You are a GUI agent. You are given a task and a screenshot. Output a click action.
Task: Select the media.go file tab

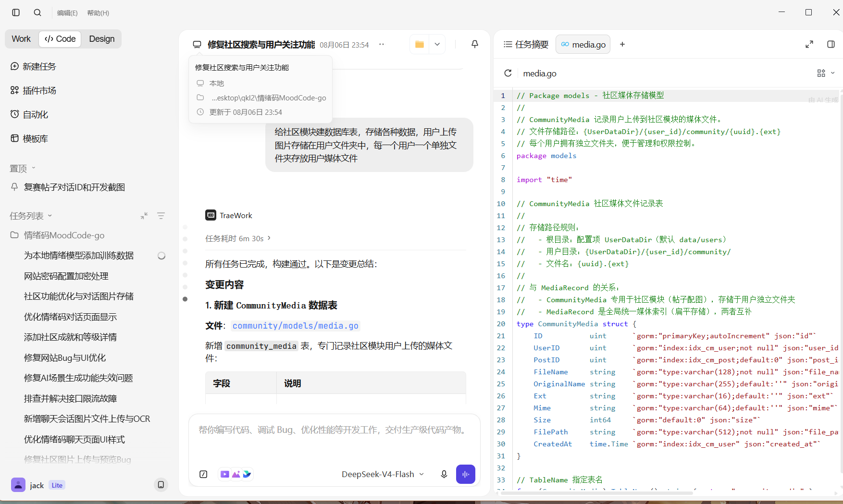click(x=583, y=44)
